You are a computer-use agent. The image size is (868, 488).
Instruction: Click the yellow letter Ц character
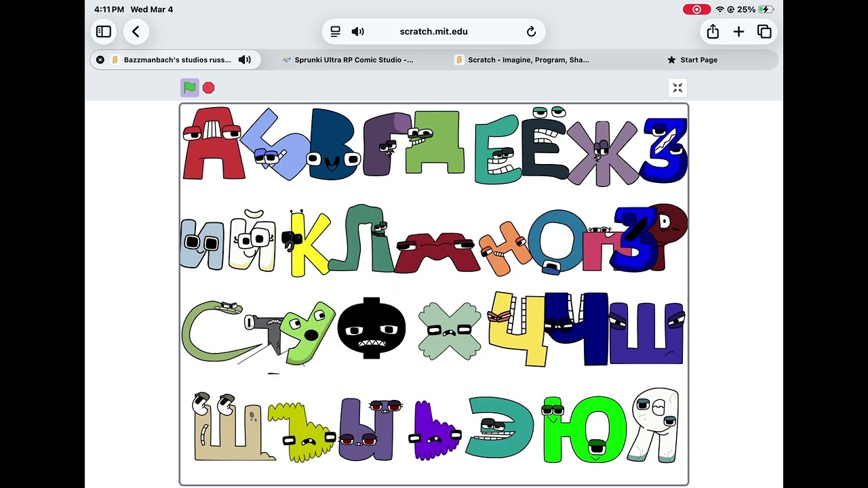tap(518, 329)
